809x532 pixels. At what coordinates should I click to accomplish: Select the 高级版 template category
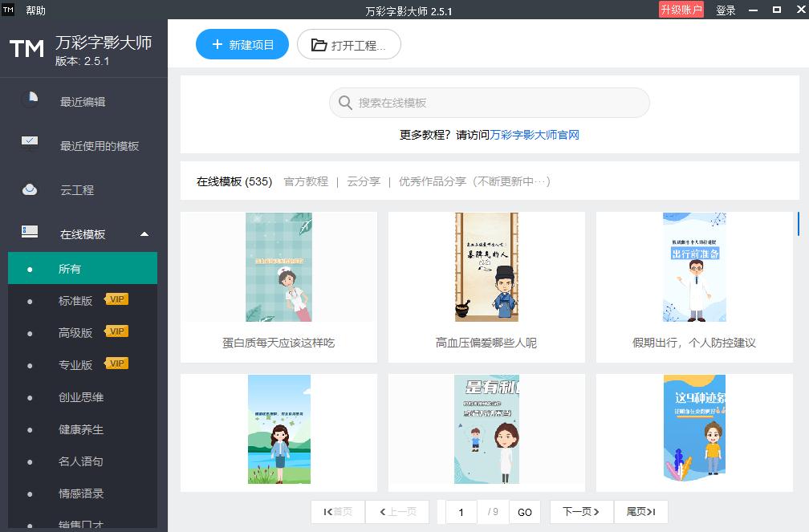pos(75,333)
